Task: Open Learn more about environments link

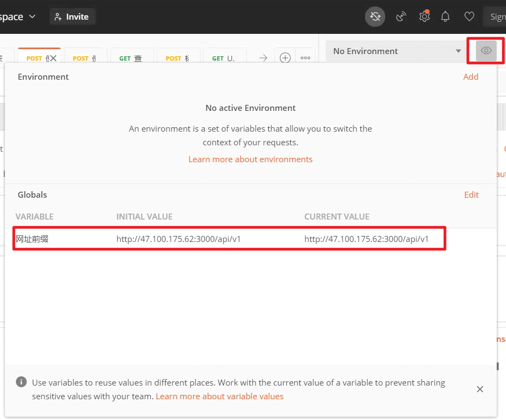Action: point(250,159)
